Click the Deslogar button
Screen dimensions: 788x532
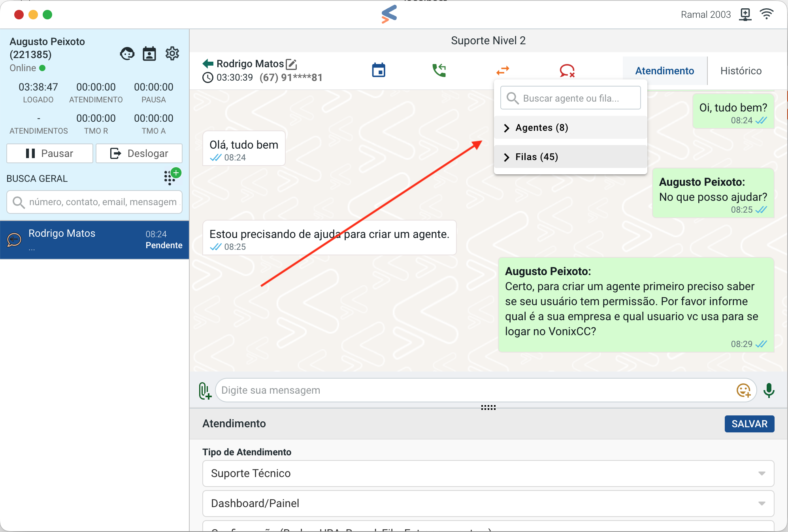pos(139,153)
